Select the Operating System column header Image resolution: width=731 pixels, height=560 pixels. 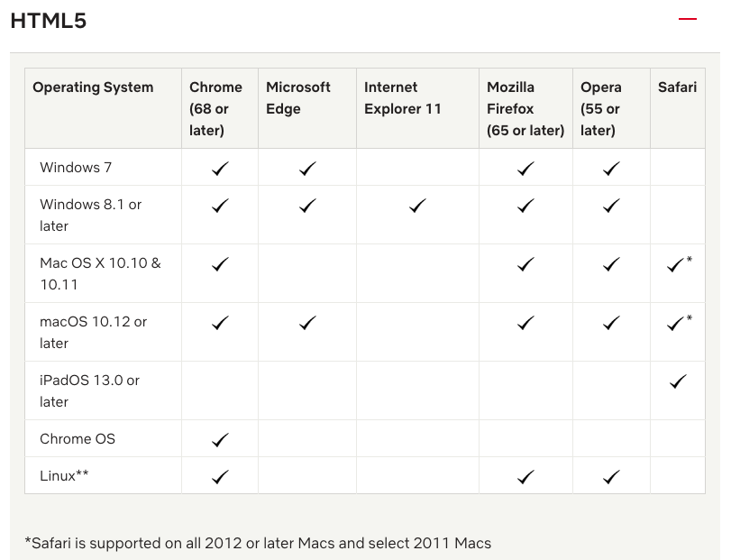[93, 87]
